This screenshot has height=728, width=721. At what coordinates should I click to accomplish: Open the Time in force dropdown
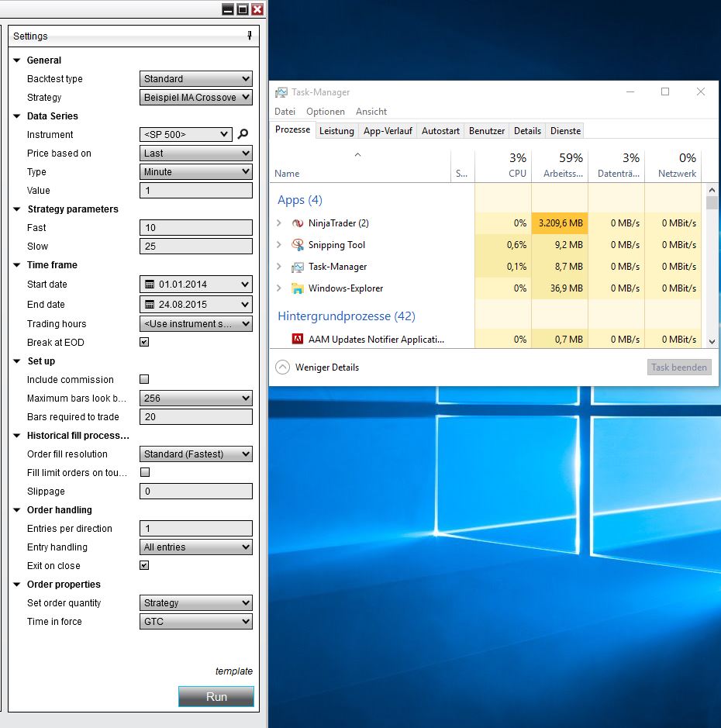(196, 621)
